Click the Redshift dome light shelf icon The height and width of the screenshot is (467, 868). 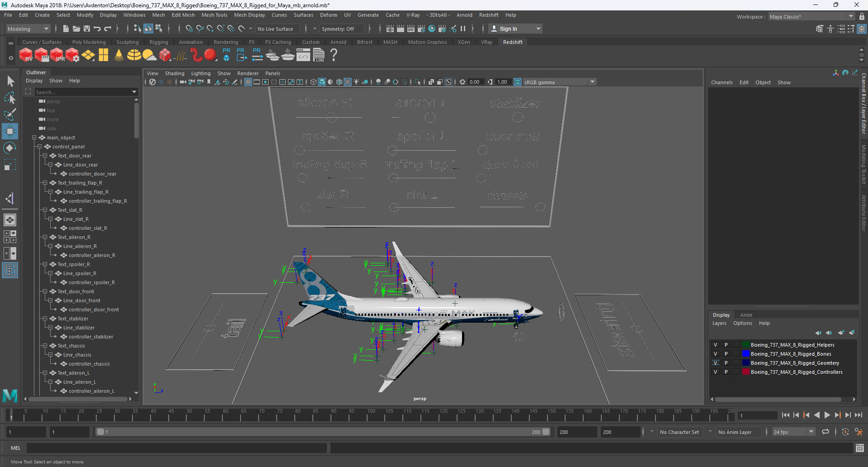pos(134,55)
